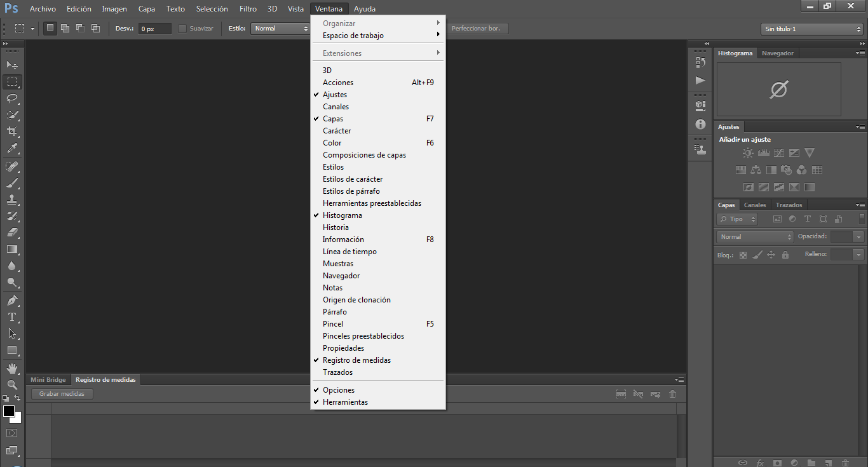Select the Zoom tool

[x=12, y=384]
